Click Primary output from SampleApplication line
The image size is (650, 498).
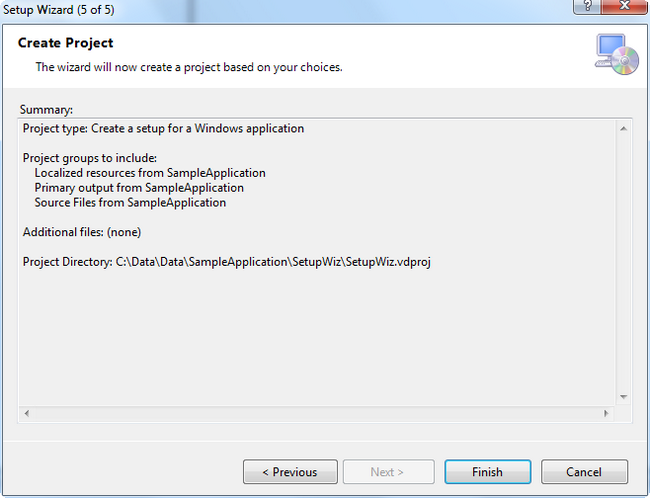pos(139,188)
